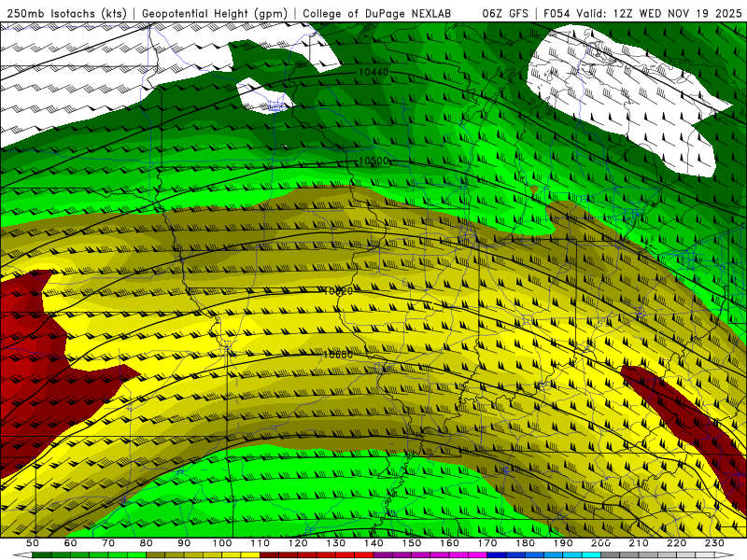The width and height of the screenshot is (747, 560).
Task: Click the 'Geopotential Height (gpm)' title text
Action: pyautogui.click(x=215, y=13)
